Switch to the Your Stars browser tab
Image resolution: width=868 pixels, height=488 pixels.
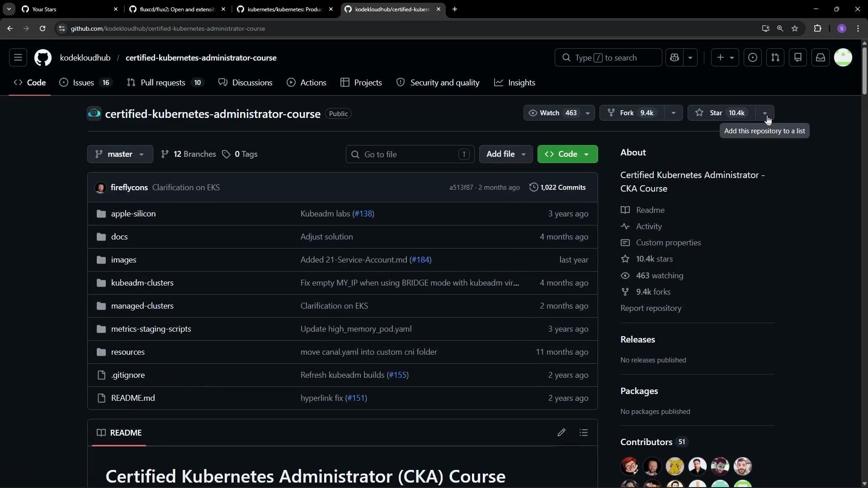(69, 9)
